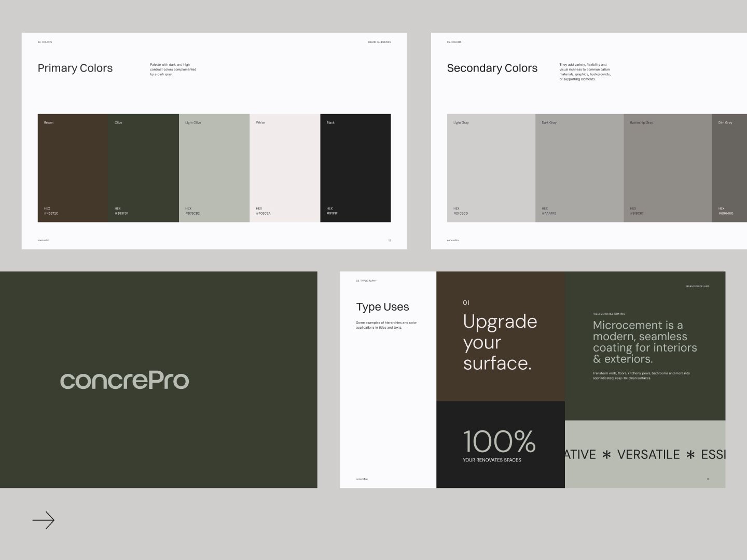Click hex code '#45372C' on Brown
The image size is (747, 560).
point(51,213)
